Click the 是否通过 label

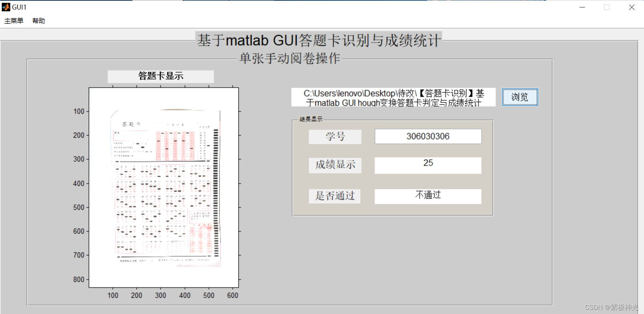[334, 196]
